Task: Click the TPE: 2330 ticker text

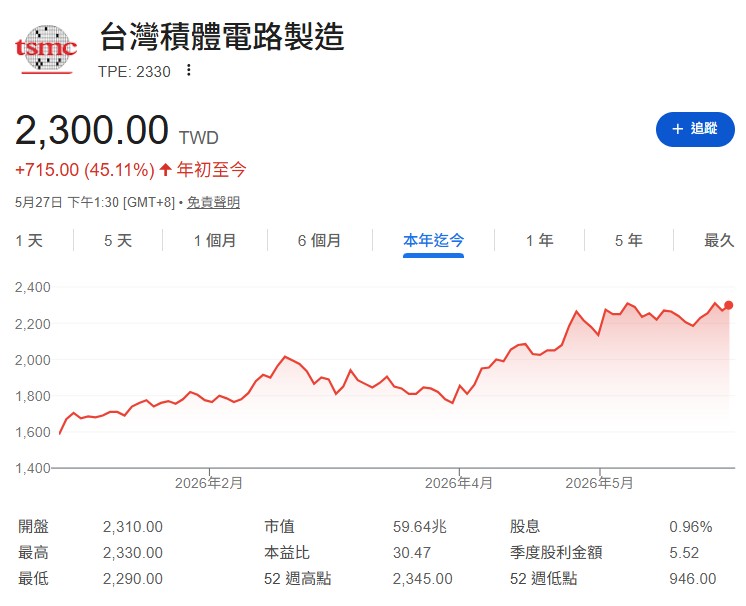Action: click(x=134, y=71)
